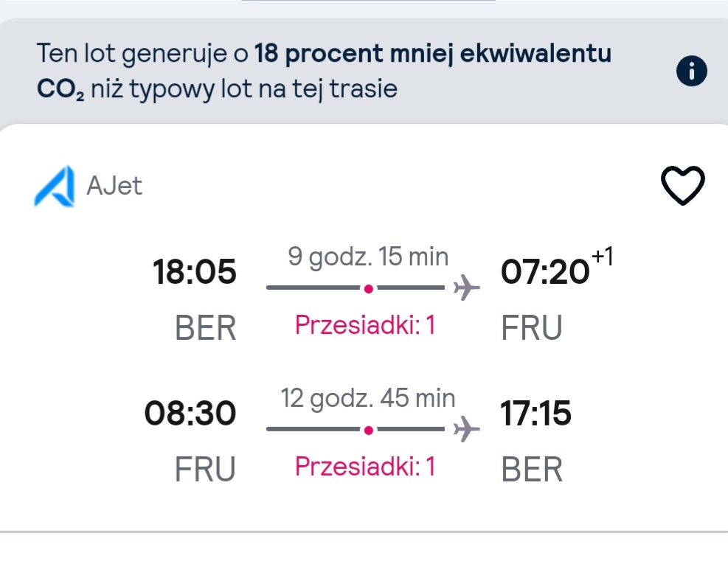728x564 pixels.
Task: Click the outbound layover stop dot
Action: coord(369,289)
